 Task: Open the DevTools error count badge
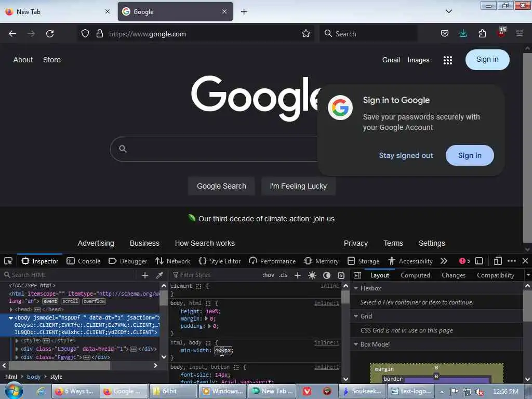click(x=464, y=261)
